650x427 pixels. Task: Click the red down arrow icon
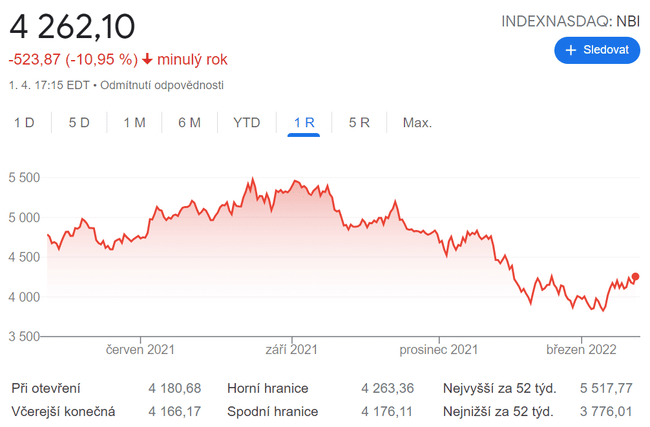147,59
